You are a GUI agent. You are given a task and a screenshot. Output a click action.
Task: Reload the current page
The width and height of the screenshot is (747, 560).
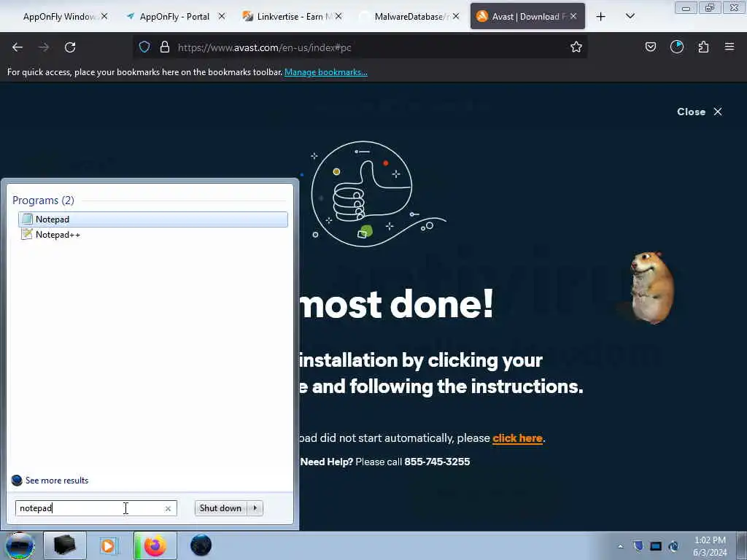[70, 47]
